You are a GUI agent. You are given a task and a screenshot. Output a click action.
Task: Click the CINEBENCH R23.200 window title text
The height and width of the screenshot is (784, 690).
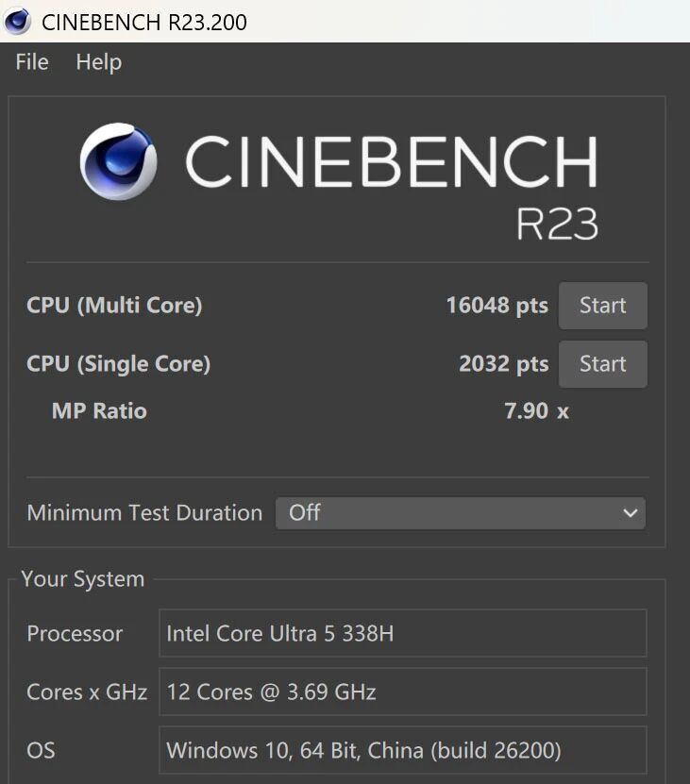(144, 21)
